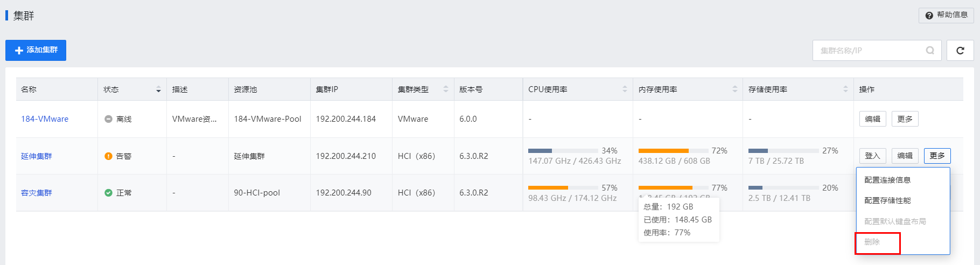Click 容灾集群 CPU usage bar 57%
The width and height of the screenshot is (980, 265).
pos(563,188)
